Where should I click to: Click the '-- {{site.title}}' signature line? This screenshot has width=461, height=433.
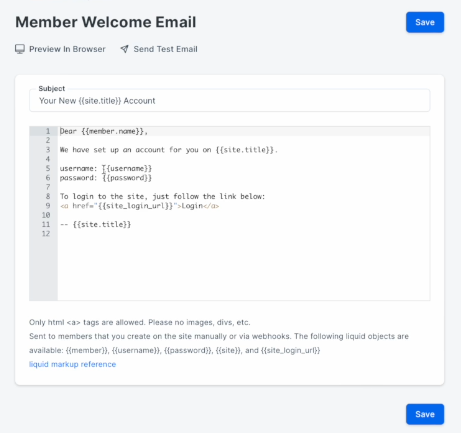95,225
